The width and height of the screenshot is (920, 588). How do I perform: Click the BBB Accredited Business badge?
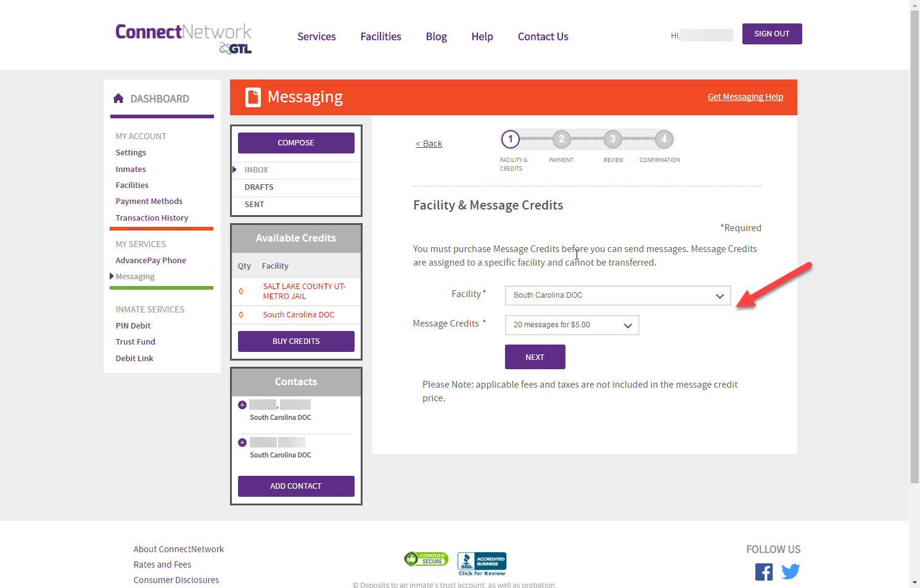(482, 564)
